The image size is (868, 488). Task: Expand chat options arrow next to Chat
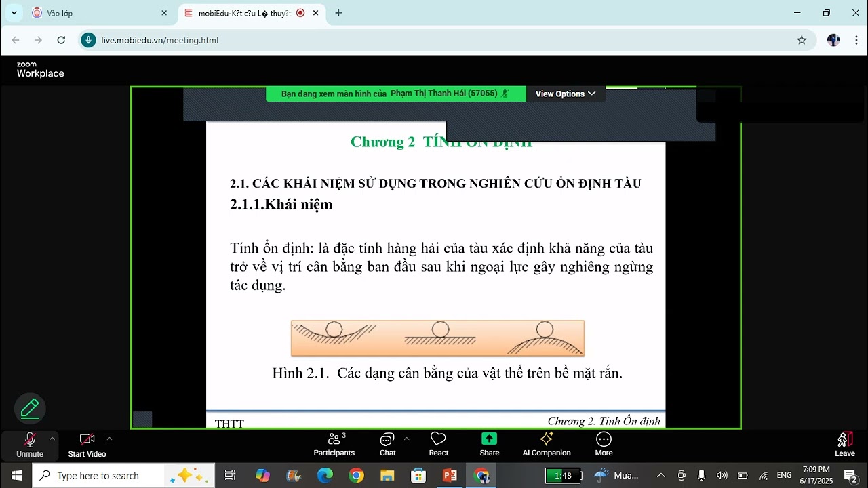(406, 439)
